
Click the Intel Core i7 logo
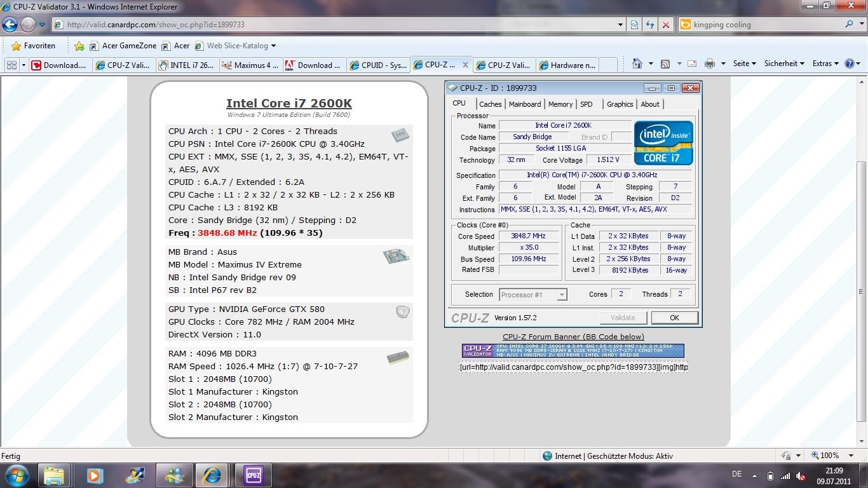[663, 143]
